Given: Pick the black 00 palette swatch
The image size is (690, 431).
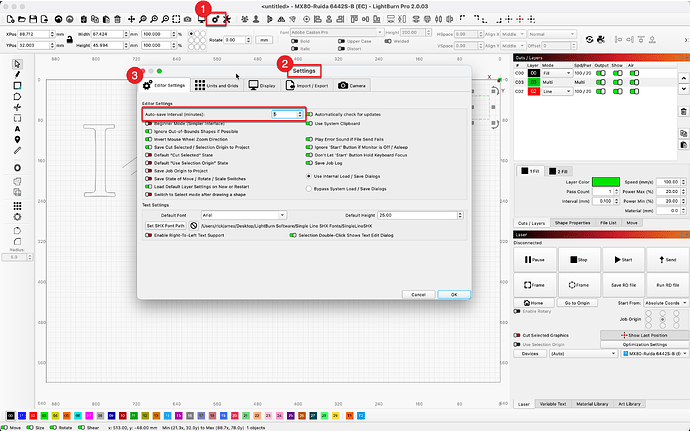Looking at the screenshot, I should [11, 416].
